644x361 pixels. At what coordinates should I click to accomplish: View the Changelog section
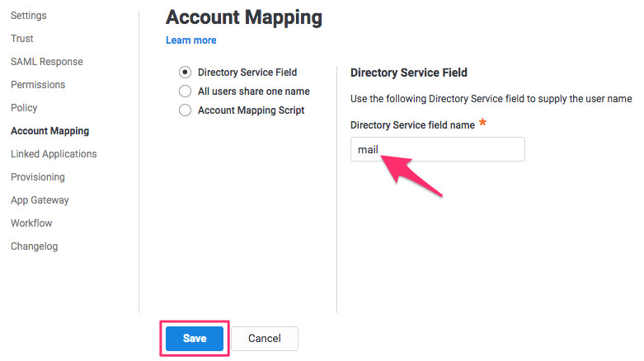(35, 246)
